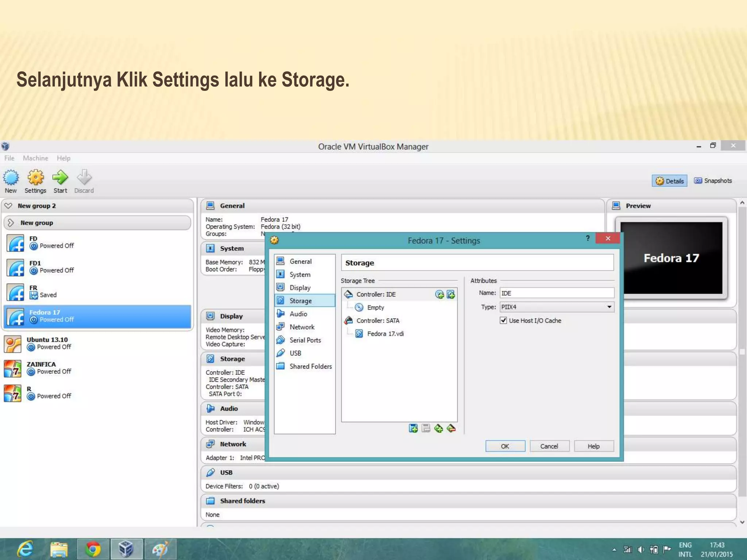Show hidden tray icons arrow
Image resolution: width=747 pixels, height=560 pixels.
pyautogui.click(x=614, y=550)
